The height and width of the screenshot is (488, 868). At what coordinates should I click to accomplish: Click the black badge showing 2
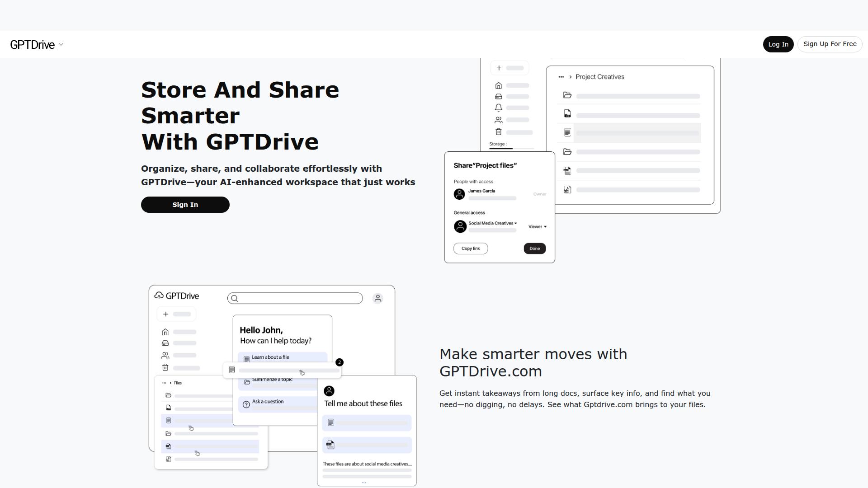coord(340,362)
